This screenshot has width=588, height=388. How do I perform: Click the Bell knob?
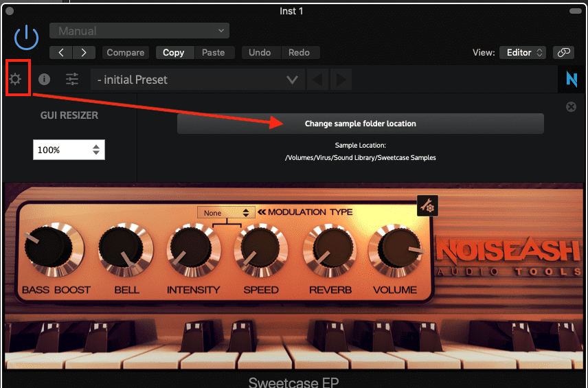tap(126, 250)
